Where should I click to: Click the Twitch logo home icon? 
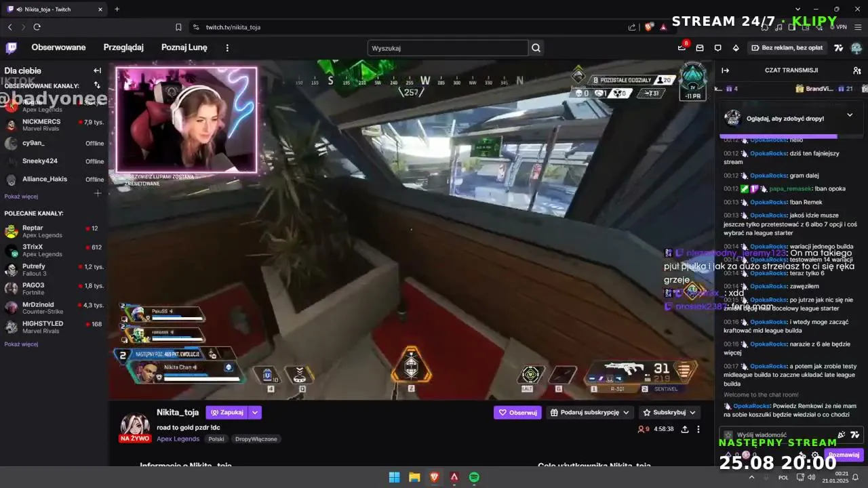12,47
